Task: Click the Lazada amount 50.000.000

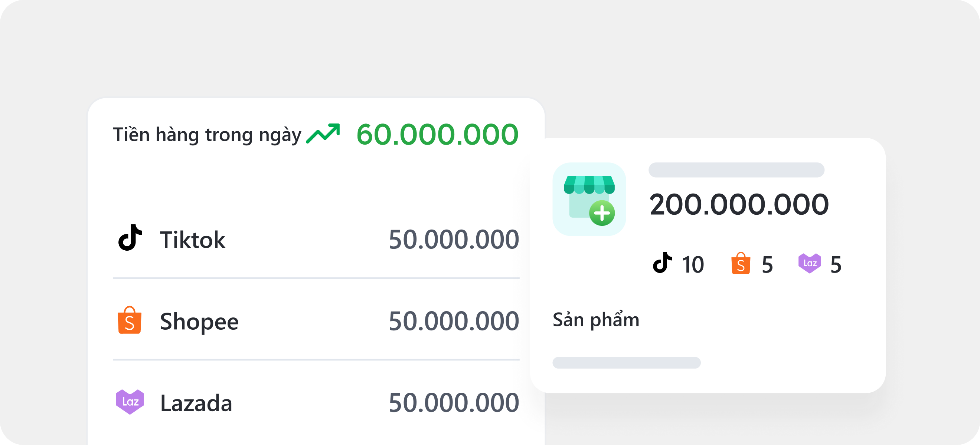Action: point(454,402)
